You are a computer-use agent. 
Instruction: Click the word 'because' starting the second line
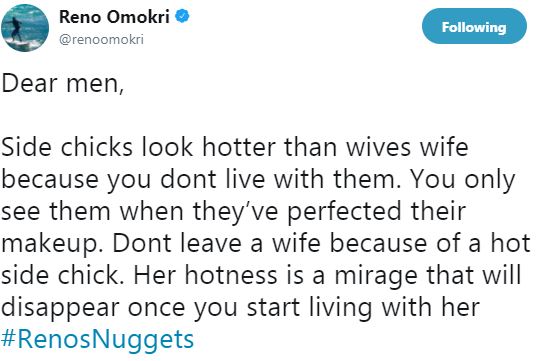(50, 179)
